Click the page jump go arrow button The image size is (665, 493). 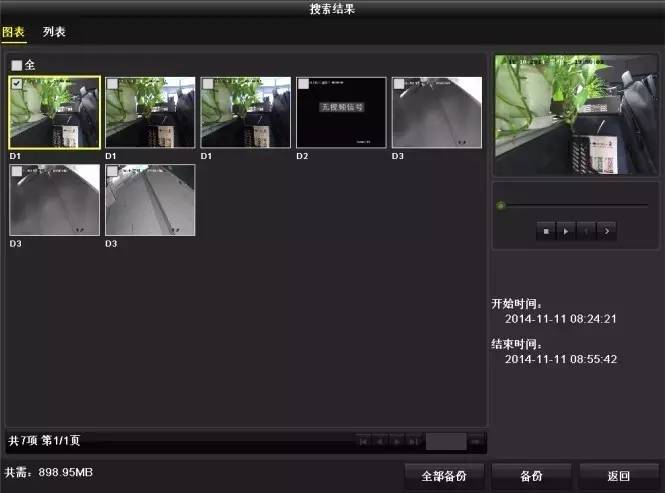tap(476, 442)
